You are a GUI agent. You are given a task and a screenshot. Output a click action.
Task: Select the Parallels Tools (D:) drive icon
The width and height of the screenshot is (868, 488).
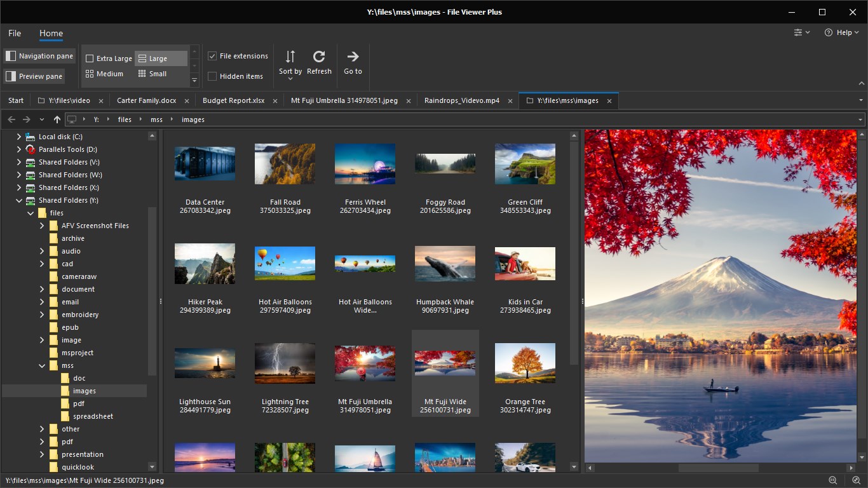[x=31, y=149]
